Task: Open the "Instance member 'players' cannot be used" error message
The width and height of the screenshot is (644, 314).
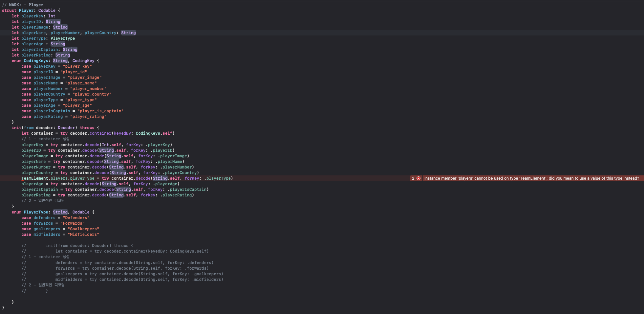Action: 531,178
